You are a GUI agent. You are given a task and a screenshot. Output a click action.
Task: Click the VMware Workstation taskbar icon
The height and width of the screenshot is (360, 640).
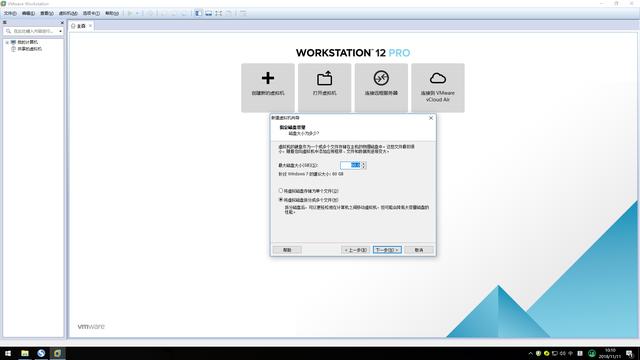57,353
